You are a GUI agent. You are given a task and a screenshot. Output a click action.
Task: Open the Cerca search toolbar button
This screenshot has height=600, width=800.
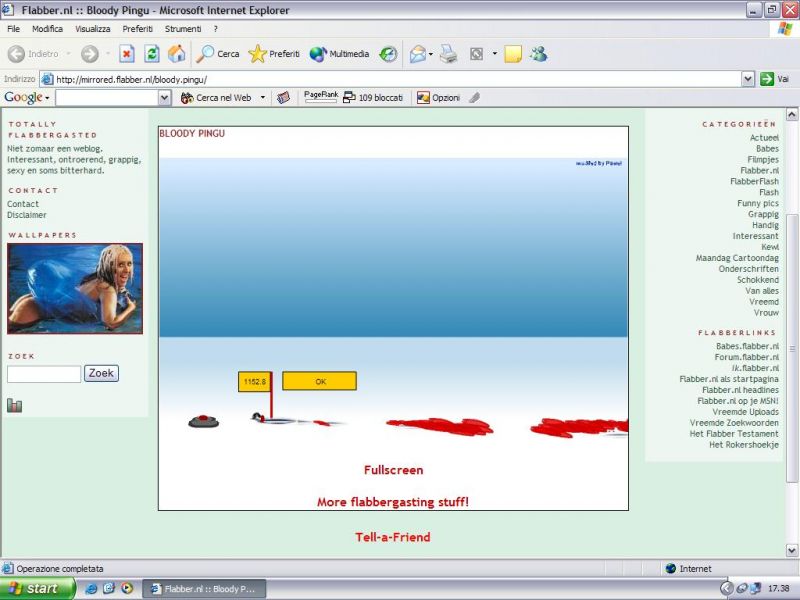click(x=218, y=54)
